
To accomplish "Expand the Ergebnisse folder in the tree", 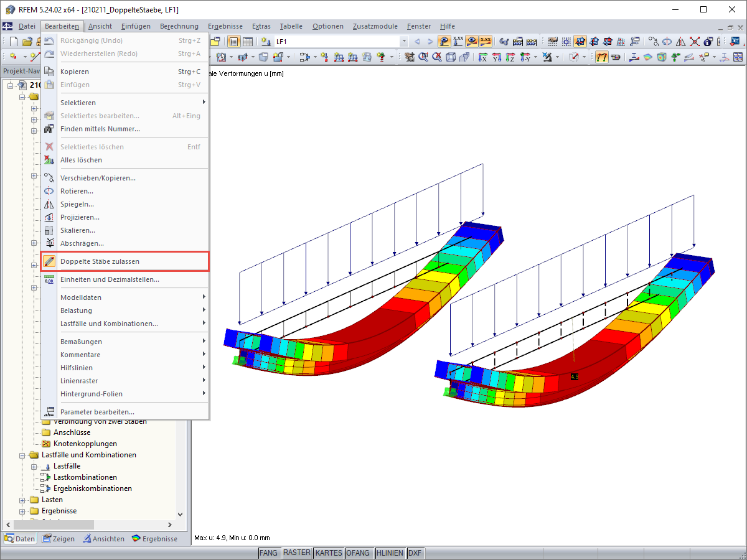I will coord(22,511).
